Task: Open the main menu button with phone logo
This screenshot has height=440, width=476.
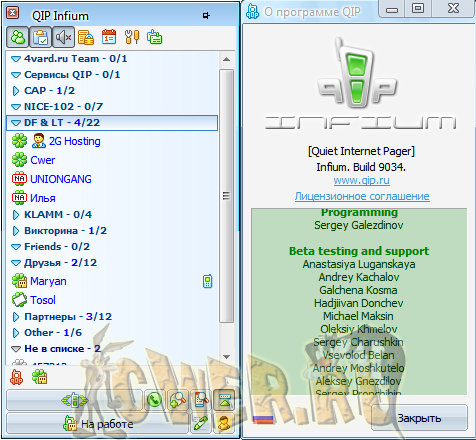Action: 74,400
